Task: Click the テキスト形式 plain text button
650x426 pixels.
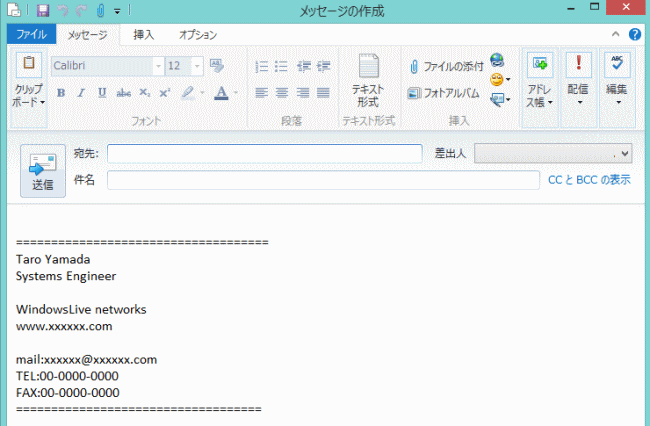Action: [x=368, y=80]
